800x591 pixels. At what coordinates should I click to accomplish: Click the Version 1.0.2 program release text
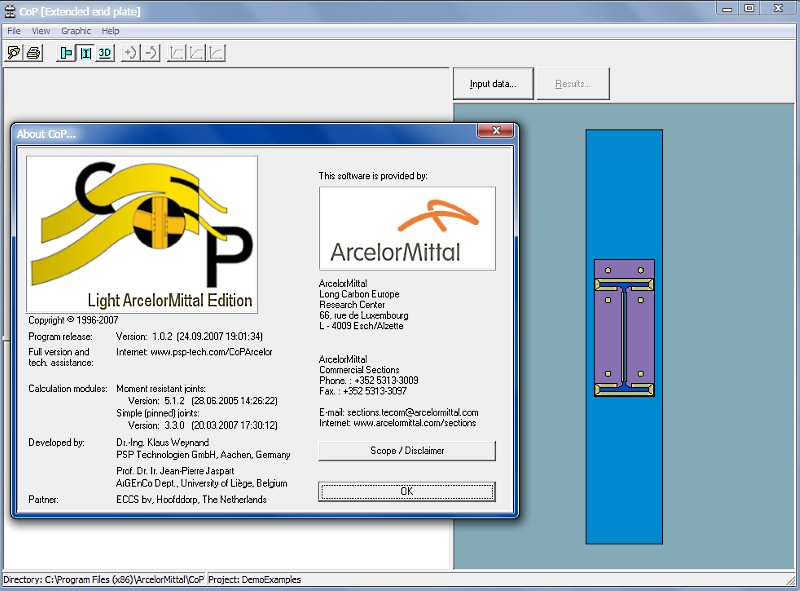(189, 336)
